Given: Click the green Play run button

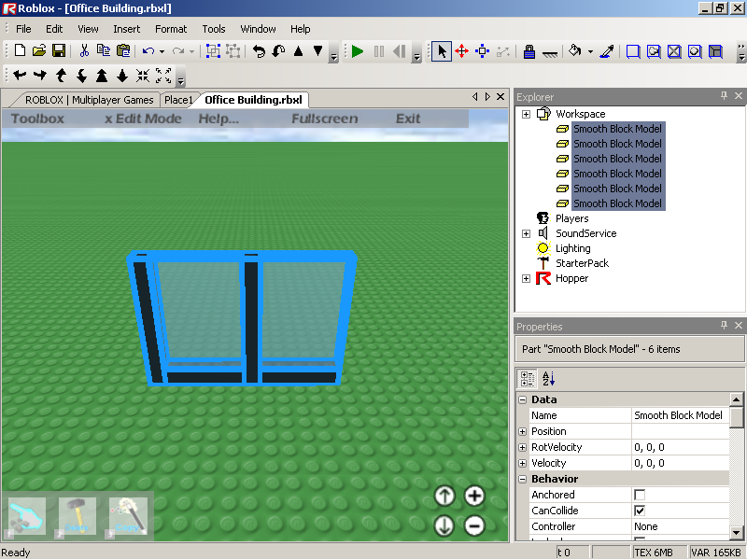Looking at the screenshot, I should pos(358,52).
